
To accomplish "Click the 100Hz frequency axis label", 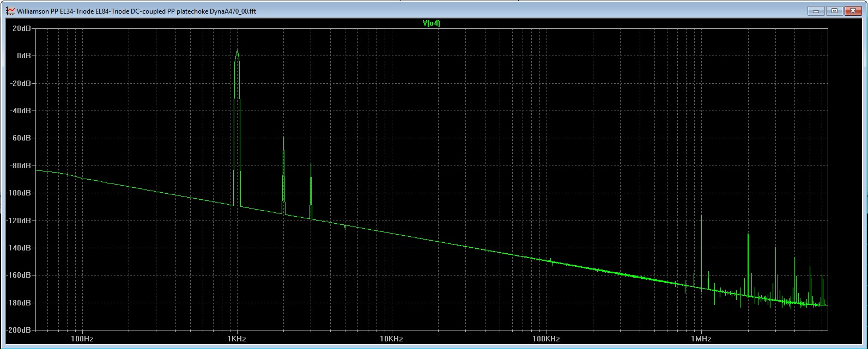I will [82, 339].
